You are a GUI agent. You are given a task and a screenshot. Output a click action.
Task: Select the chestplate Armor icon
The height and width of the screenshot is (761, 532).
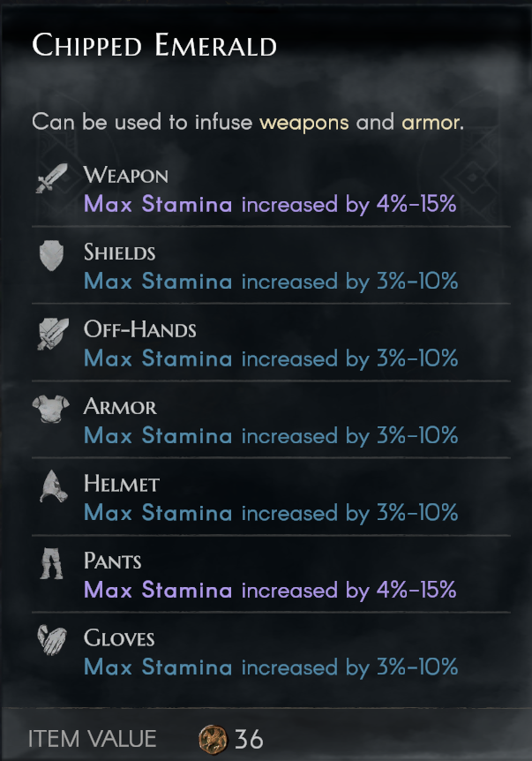click(52, 409)
